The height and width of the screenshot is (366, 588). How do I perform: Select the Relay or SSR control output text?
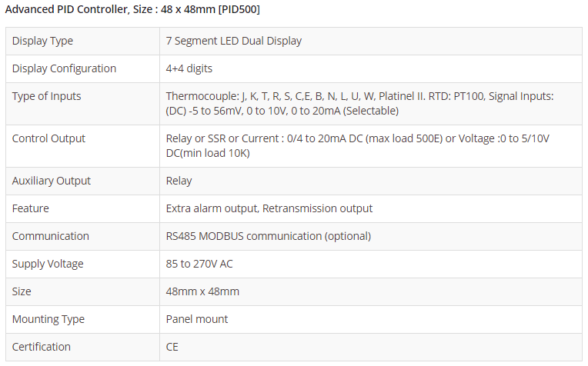click(x=357, y=145)
